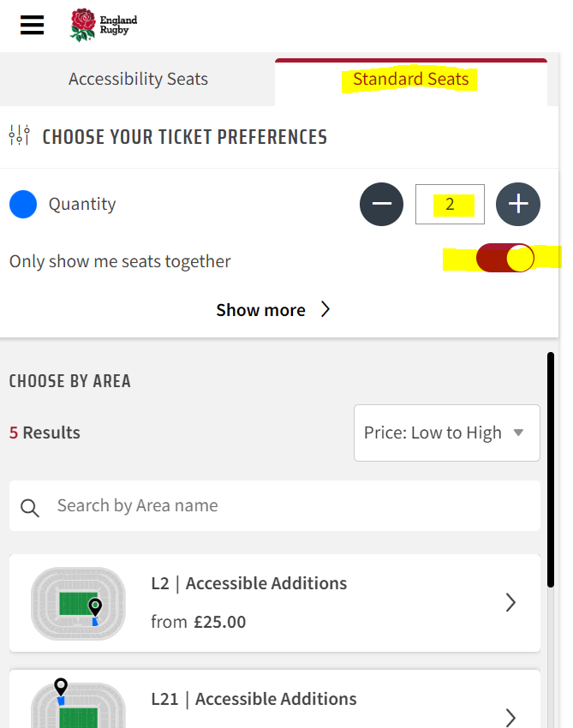Select L2 Accessible Additions area
573x728 pixels.
tap(275, 603)
